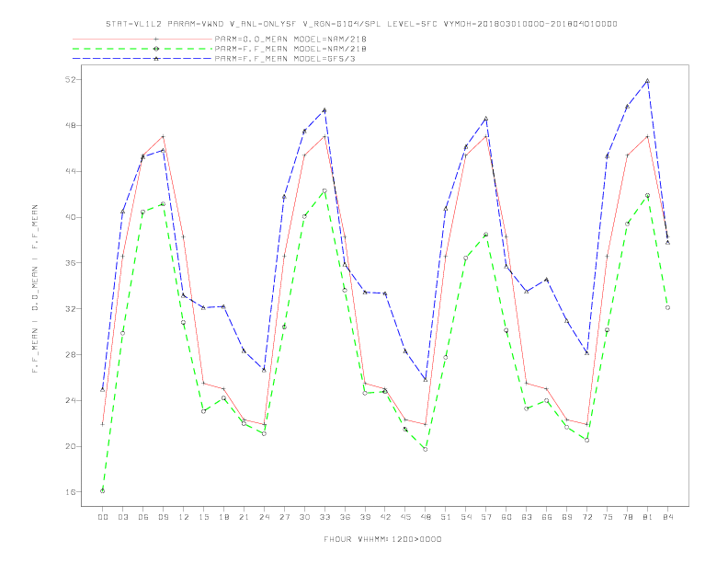
Task: Click x-axis tick label 66
Action: (547, 517)
